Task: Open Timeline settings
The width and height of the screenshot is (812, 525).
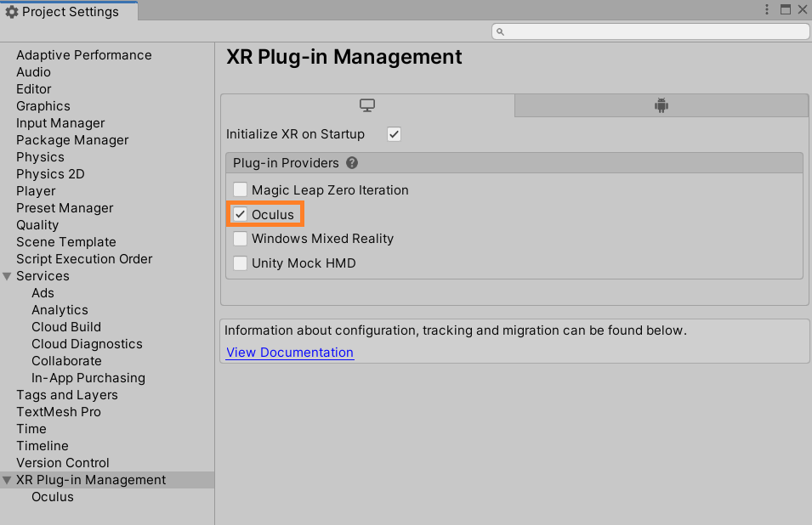Action: (x=43, y=446)
